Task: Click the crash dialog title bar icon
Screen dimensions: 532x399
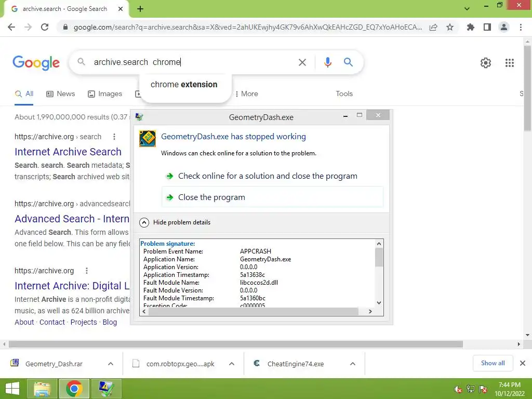Action: tap(139, 117)
